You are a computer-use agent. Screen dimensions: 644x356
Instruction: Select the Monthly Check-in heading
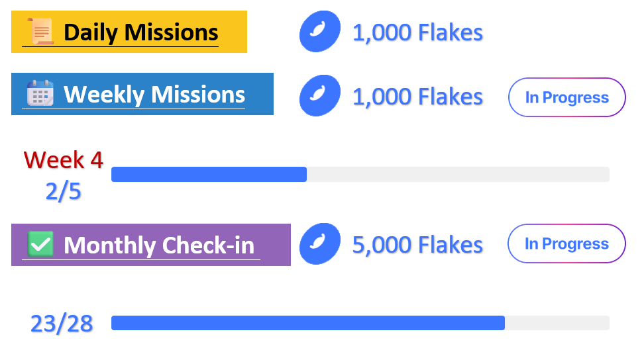coord(158,245)
